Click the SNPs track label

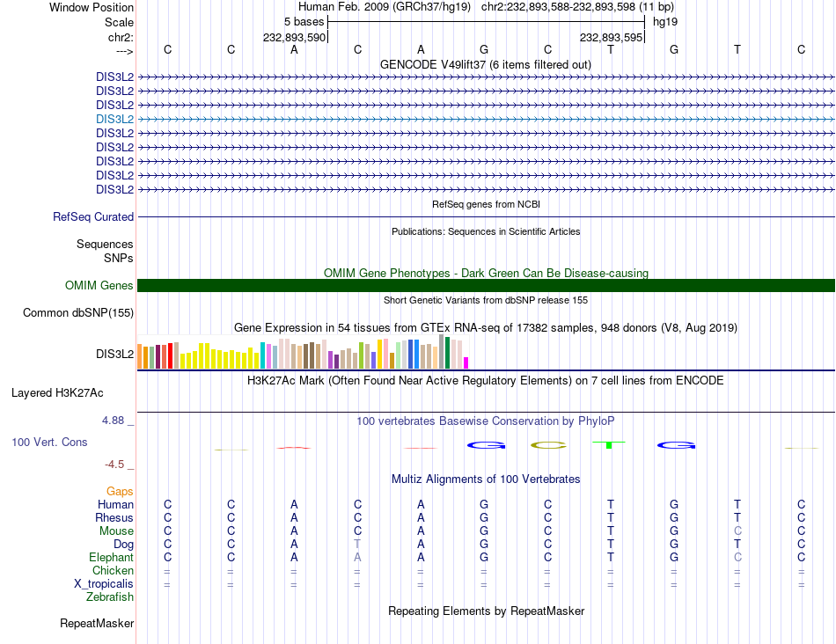119,258
